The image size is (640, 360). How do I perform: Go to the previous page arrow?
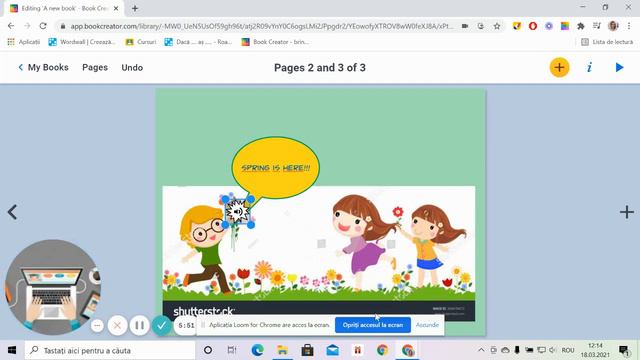12,212
